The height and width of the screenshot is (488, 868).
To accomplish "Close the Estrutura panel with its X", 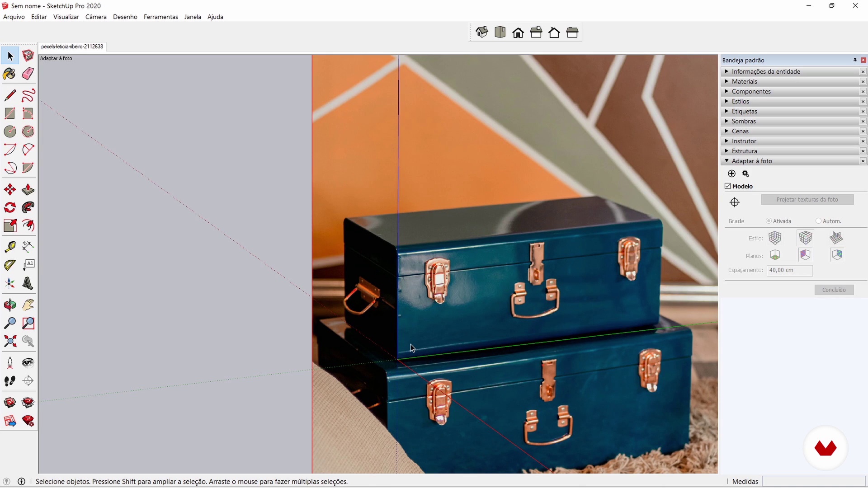I will point(863,151).
